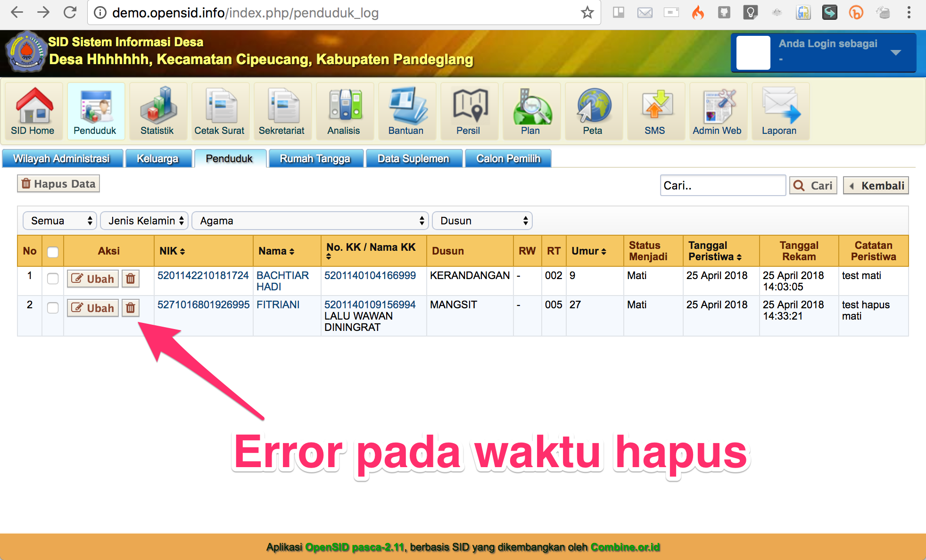Open Admin Web module

pos(718,111)
